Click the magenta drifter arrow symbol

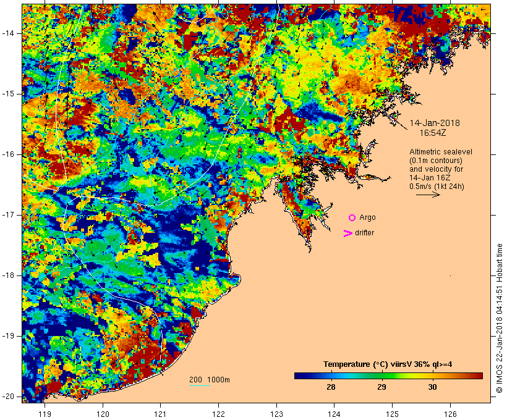[348, 233]
